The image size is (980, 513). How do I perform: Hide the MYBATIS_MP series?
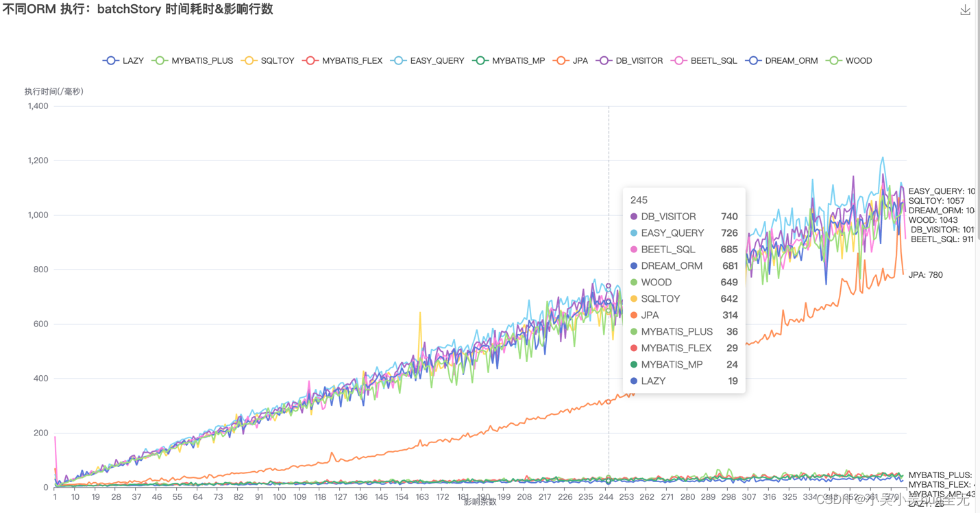pos(509,60)
